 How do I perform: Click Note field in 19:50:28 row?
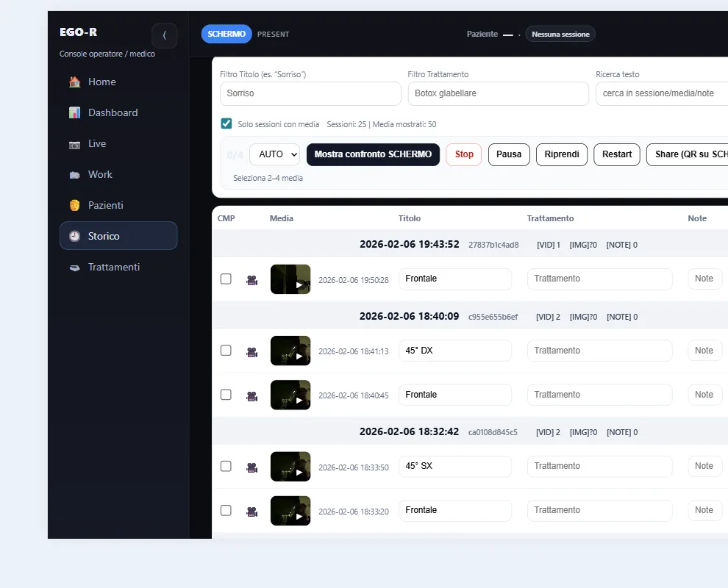point(704,279)
